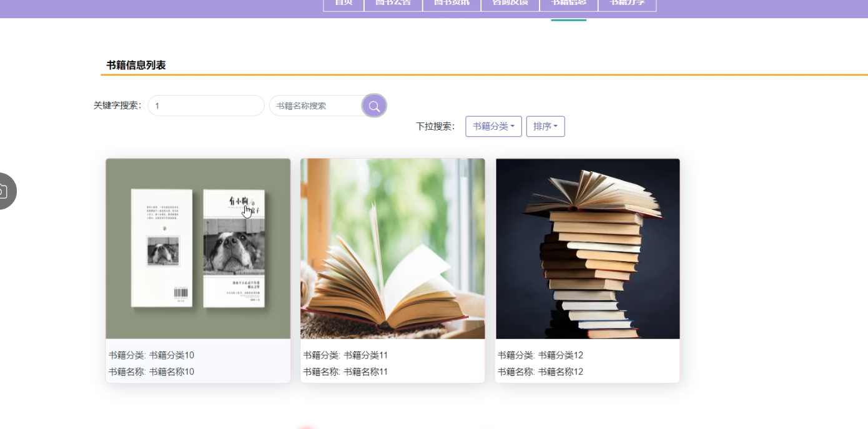Click the text 书籍分类: 书籍分类11
The image size is (868, 429).
[x=346, y=355]
